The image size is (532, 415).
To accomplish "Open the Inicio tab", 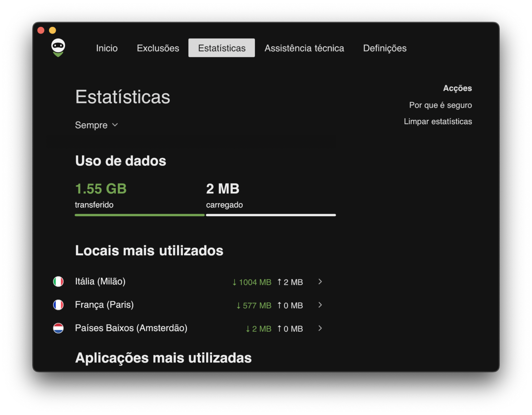I will coord(107,48).
